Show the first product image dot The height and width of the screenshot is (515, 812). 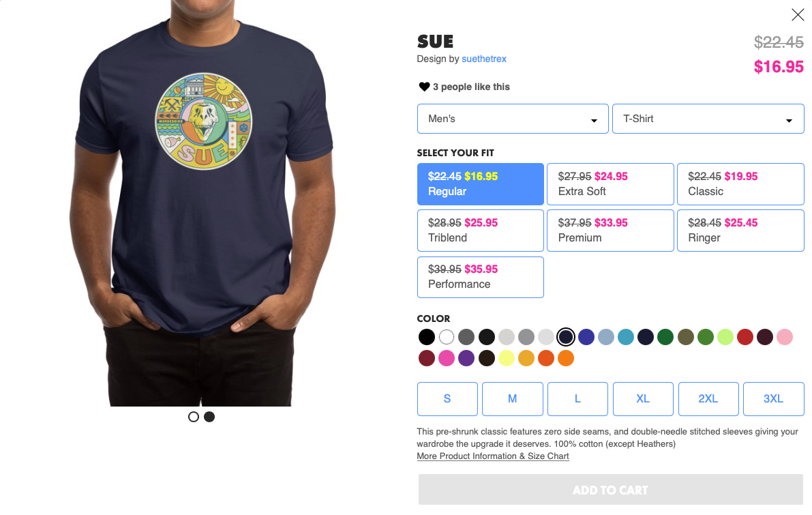(194, 417)
